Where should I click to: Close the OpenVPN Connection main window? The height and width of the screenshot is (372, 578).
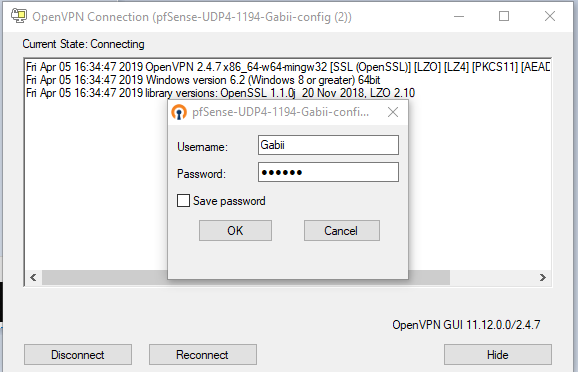click(x=550, y=16)
